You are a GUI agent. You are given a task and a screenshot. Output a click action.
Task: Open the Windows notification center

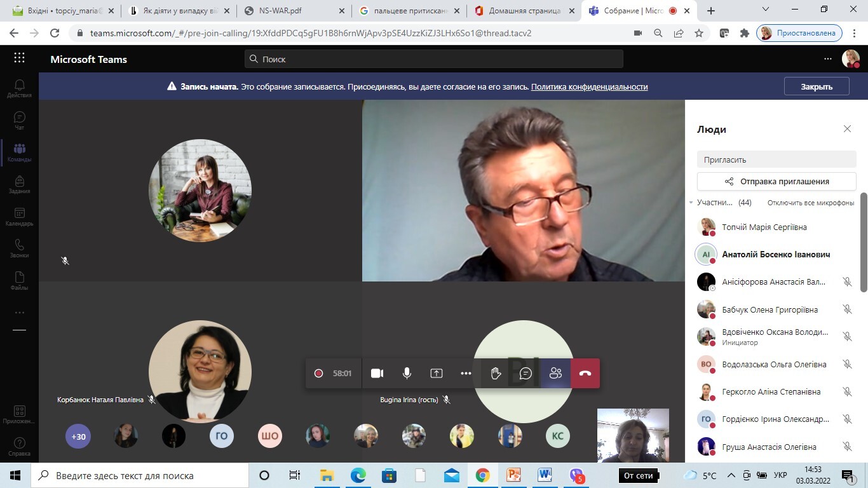click(849, 475)
